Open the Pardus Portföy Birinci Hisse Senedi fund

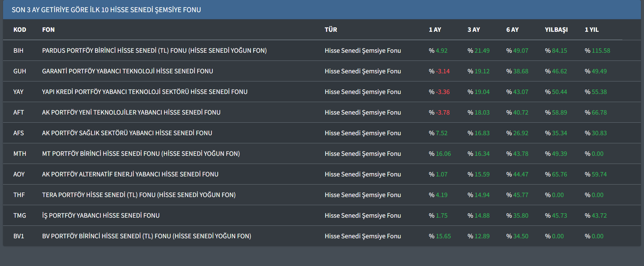[x=154, y=51]
